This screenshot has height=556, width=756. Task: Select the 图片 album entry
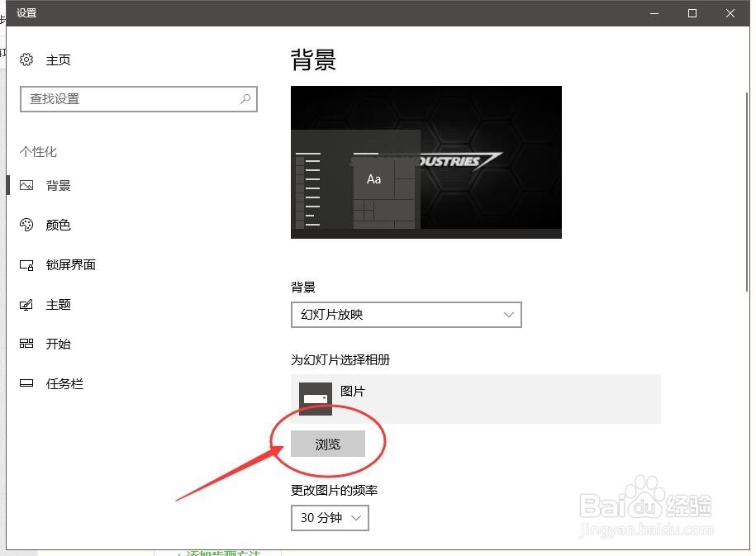476,399
